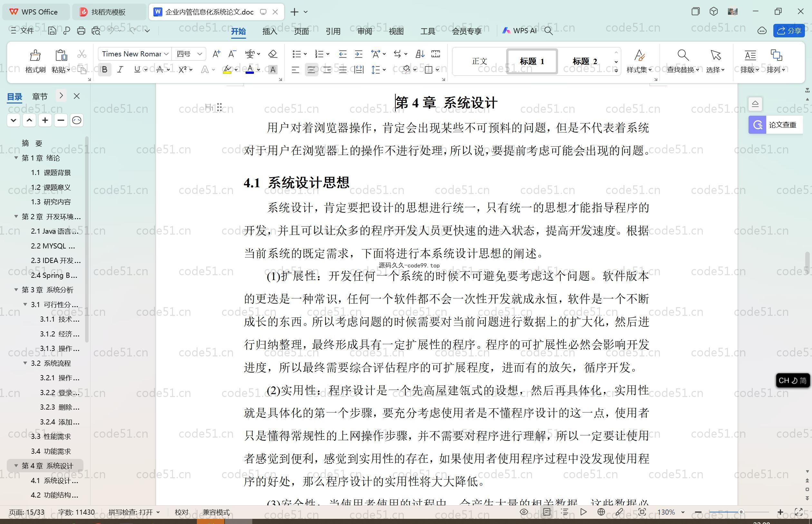This screenshot has width=812, height=524.
Task: Click the Increase font size icon
Action: tap(216, 54)
